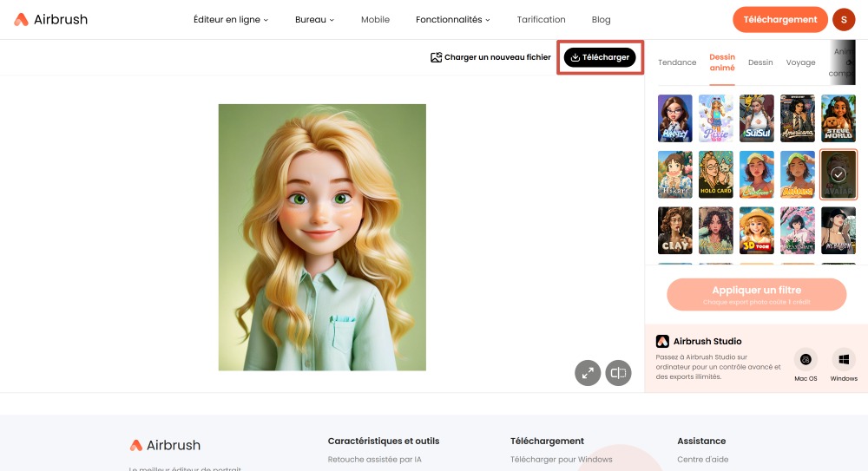This screenshot has width=868, height=471.
Task: Apply the SulSul filter style
Action: [757, 118]
